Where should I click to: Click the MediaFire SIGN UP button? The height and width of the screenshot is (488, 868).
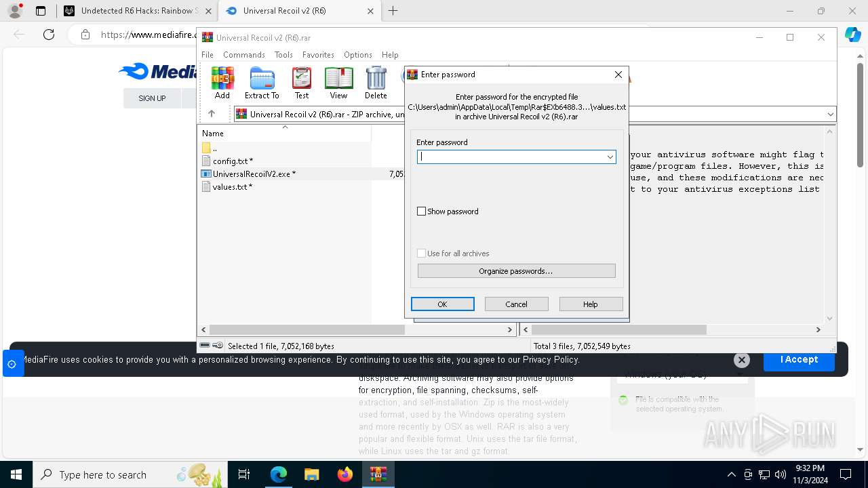(x=152, y=98)
